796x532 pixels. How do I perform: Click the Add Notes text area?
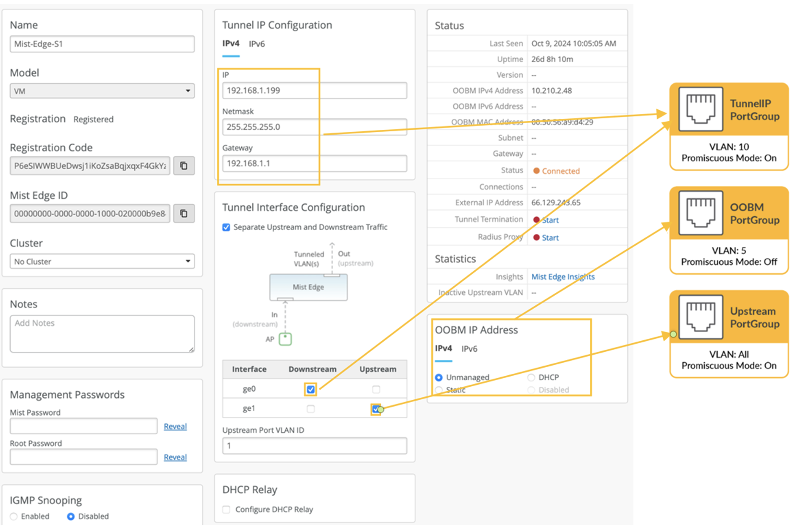coord(102,334)
